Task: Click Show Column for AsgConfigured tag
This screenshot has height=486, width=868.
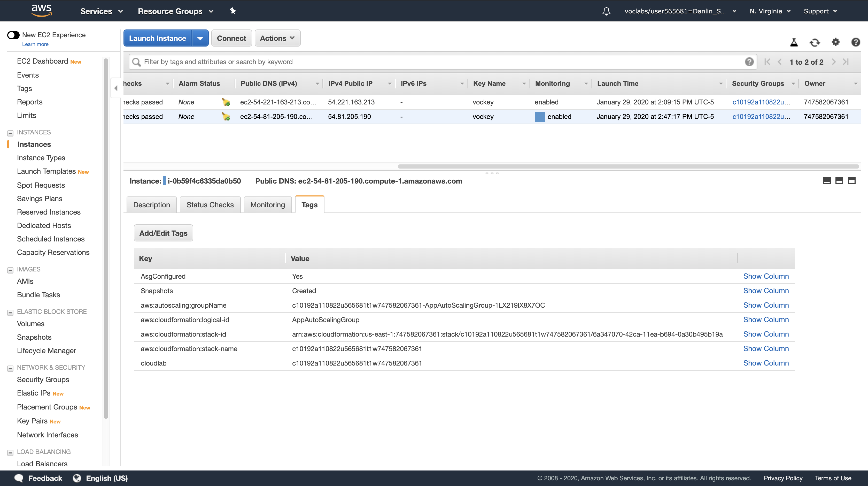Action: pyautogui.click(x=765, y=276)
